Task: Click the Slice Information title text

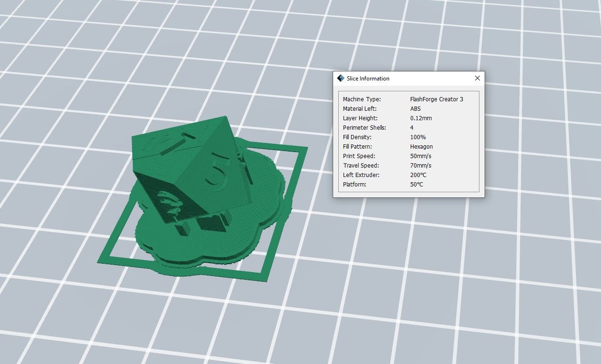Action: click(x=368, y=79)
